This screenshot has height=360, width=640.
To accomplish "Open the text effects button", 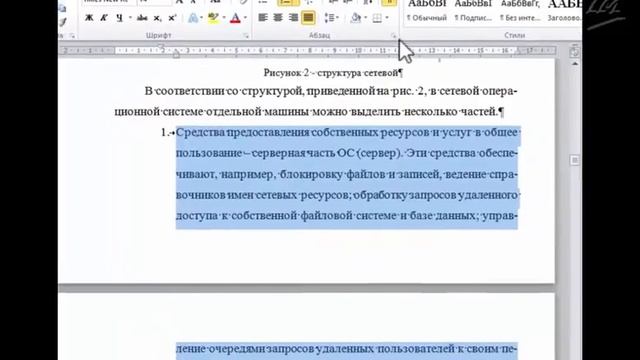I will (x=193, y=18).
